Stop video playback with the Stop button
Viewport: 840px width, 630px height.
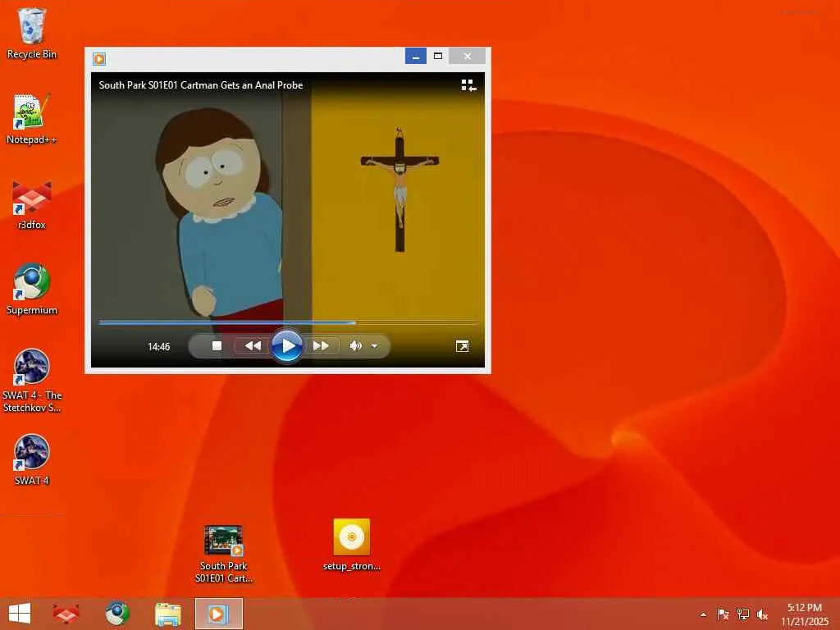coord(217,346)
